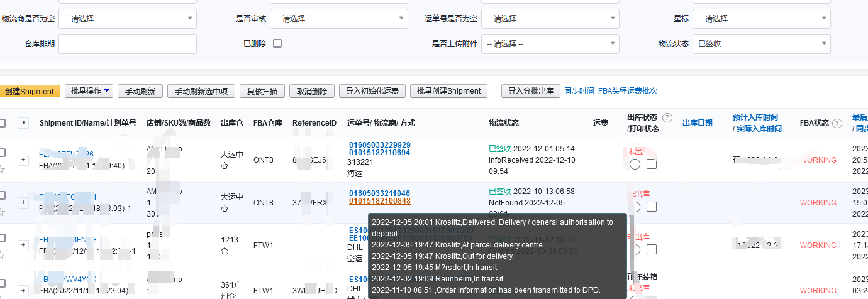
Task: Open the 运单号是否为空 dropdown
Action: tap(550, 19)
